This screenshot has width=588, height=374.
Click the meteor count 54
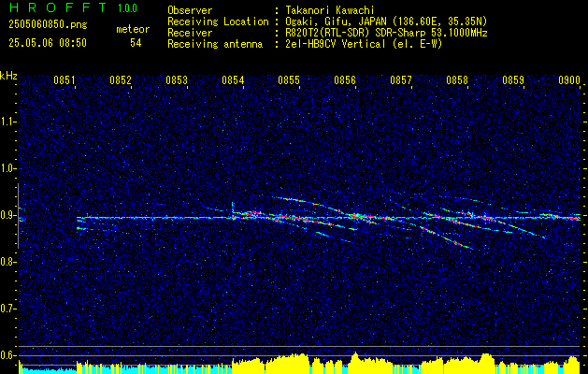136,43
